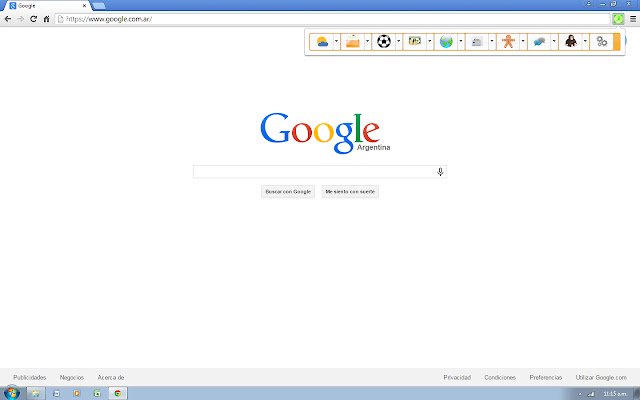This screenshot has height=400, width=640.
Task: Open the dark-haired woman icon
Action: click(571, 41)
